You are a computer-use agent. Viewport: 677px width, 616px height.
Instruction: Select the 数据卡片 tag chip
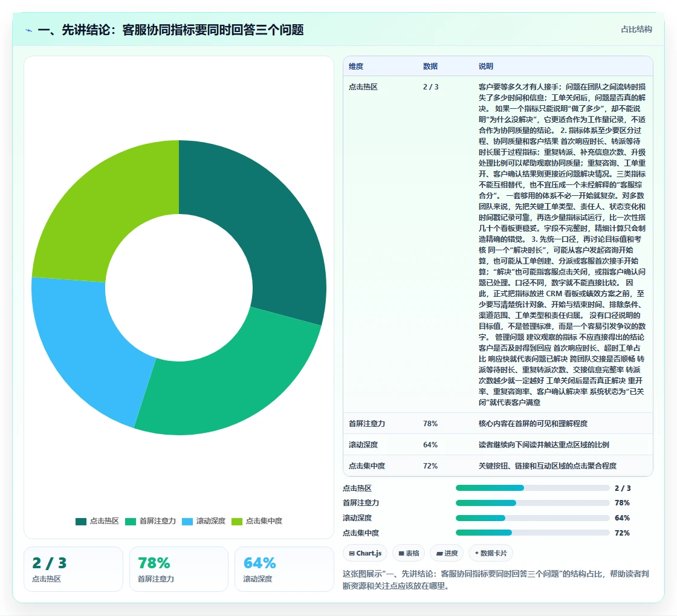490,553
